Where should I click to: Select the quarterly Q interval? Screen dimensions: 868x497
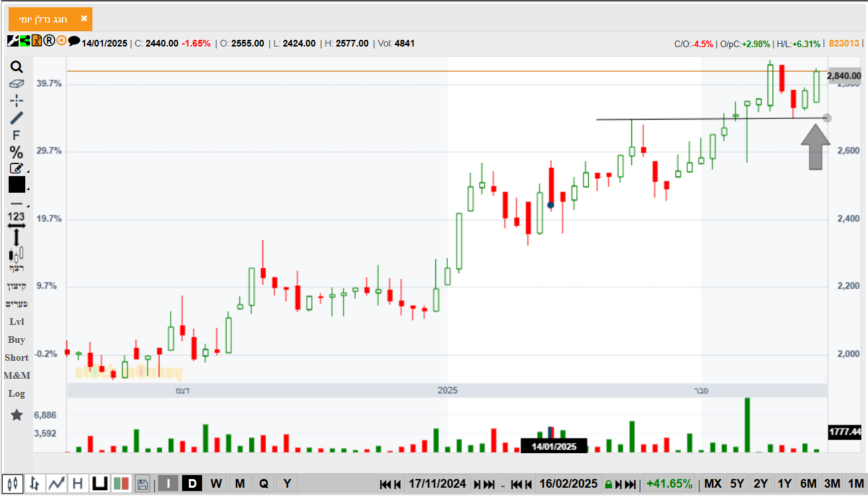pos(264,484)
